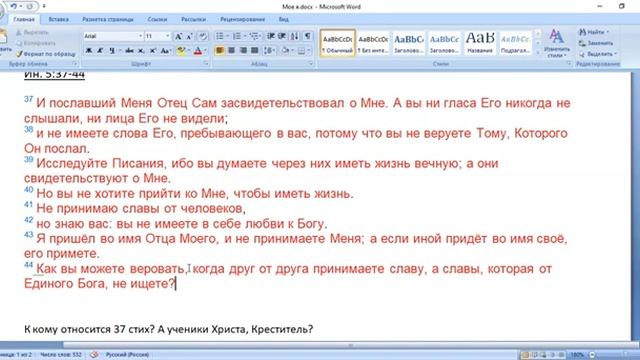Switch to the Ссылки tab
This screenshot has width=640, height=360.
point(157,19)
